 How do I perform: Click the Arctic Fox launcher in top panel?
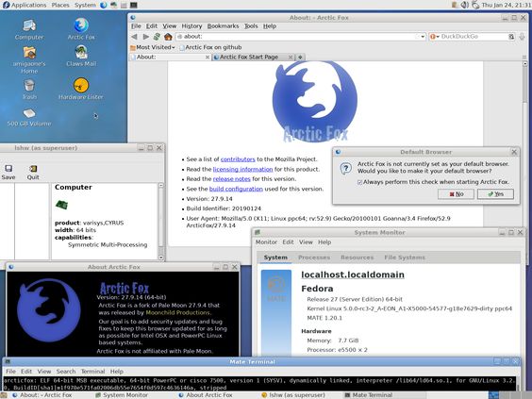click(104, 5)
